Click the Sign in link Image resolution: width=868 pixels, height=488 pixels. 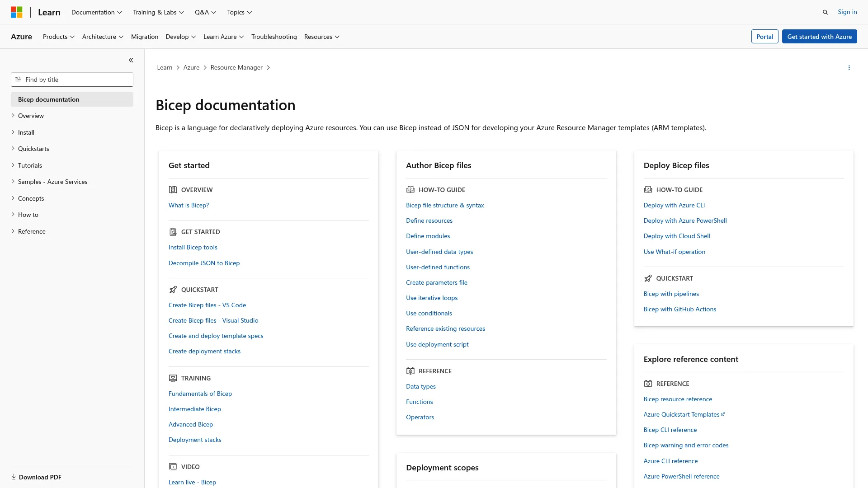pos(847,12)
